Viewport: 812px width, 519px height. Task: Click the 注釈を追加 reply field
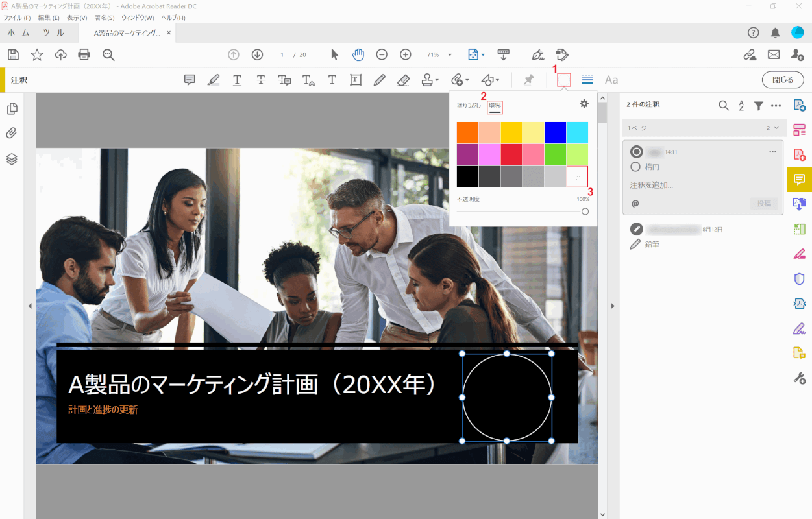point(652,186)
